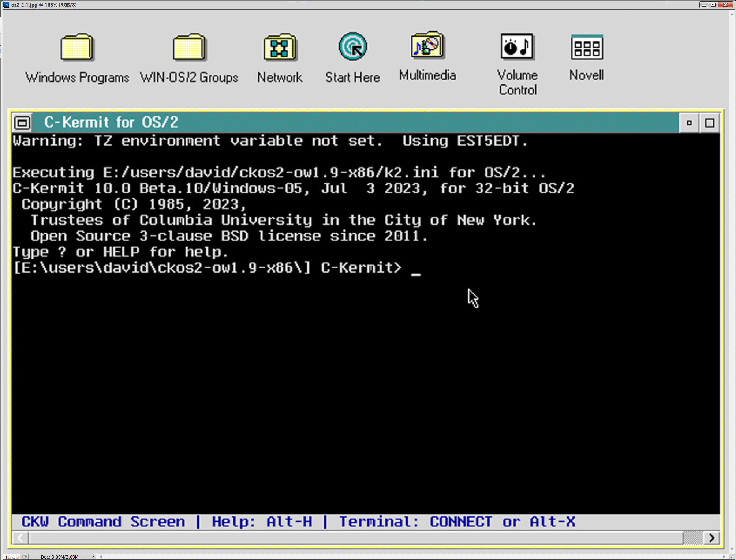Click the 'Help: Alt-H' status text
736x560 pixels.
pyautogui.click(x=262, y=522)
